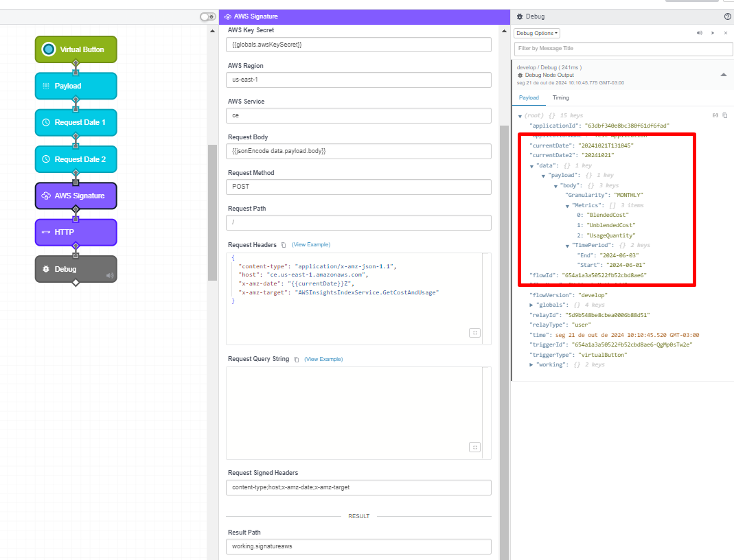The height and width of the screenshot is (560, 734).
Task: Click the Debug panel help icon
Action: [x=727, y=16]
